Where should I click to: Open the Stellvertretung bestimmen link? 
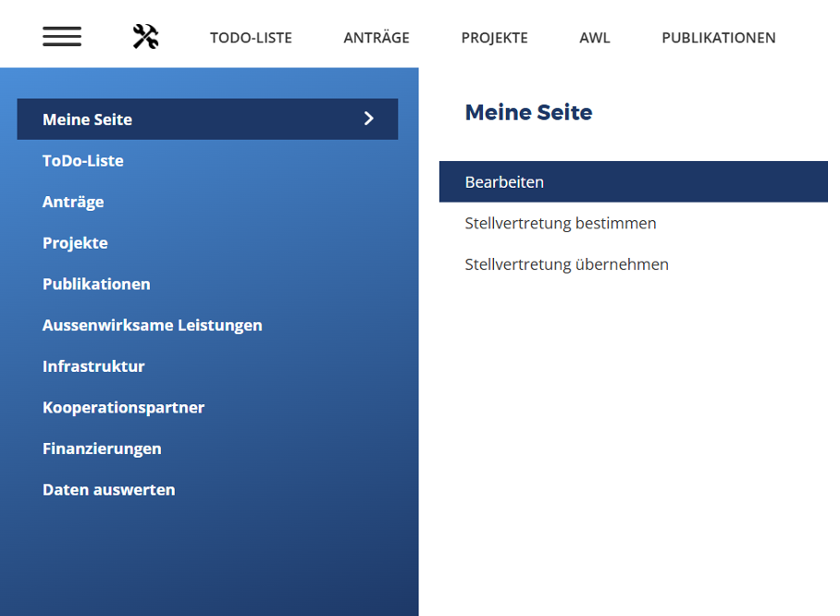[561, 224]
